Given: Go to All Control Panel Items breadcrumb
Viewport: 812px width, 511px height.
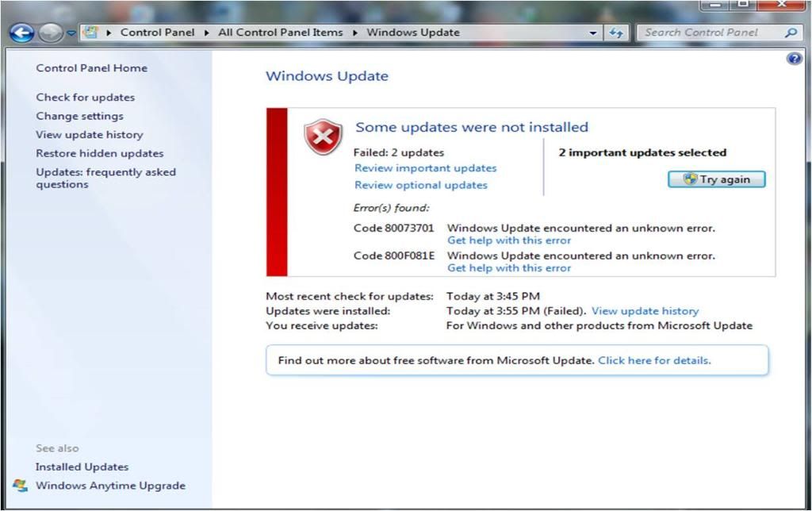Looking at the screenshot, I should click(280, 33).
